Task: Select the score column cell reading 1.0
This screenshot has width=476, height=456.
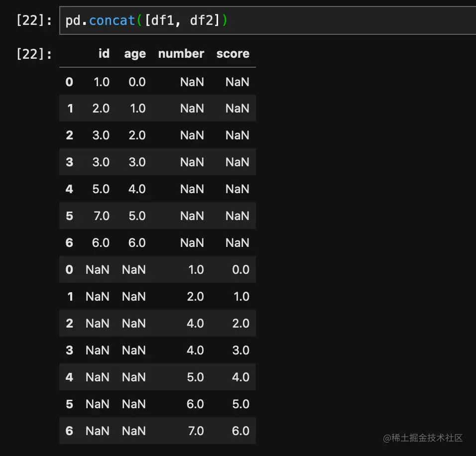Action: pyautogui.click(x=241, y=296)
